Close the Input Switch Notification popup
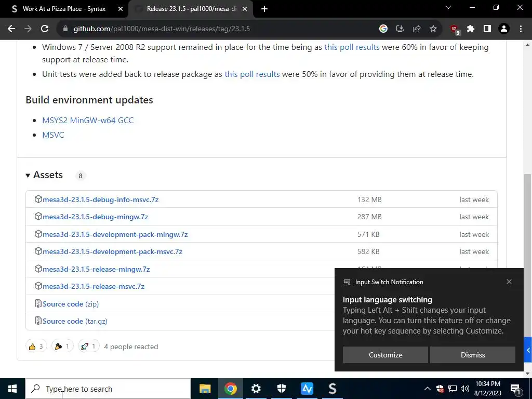This screenshot has height=399, width=532. 509,282
